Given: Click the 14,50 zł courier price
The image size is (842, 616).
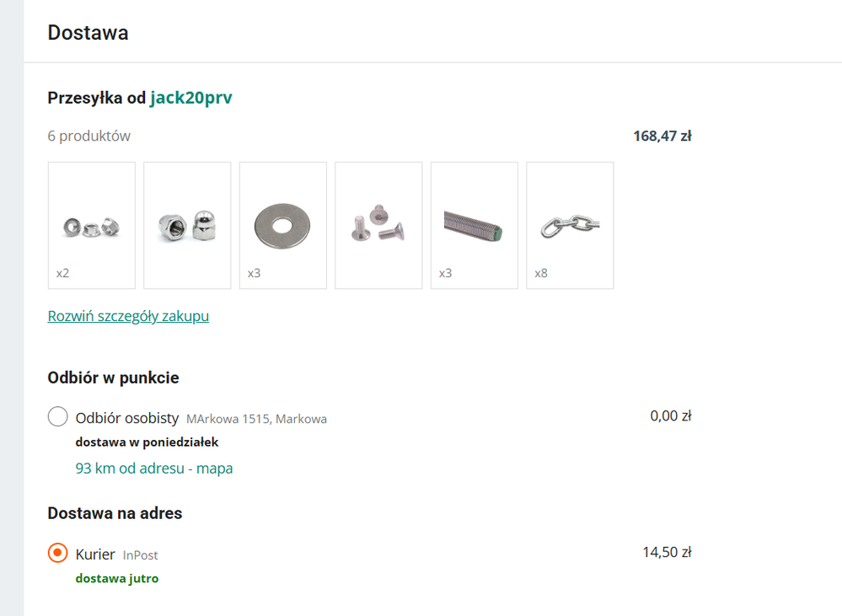Looking at the screenshot, I should point(667,553).
